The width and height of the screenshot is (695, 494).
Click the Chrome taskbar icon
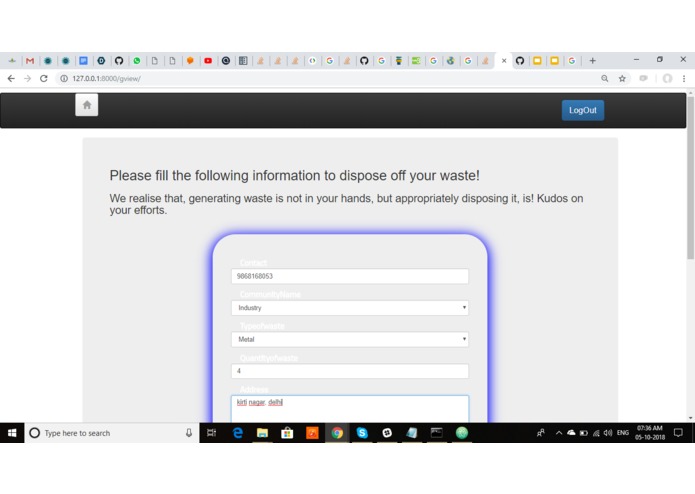point(337,433)
